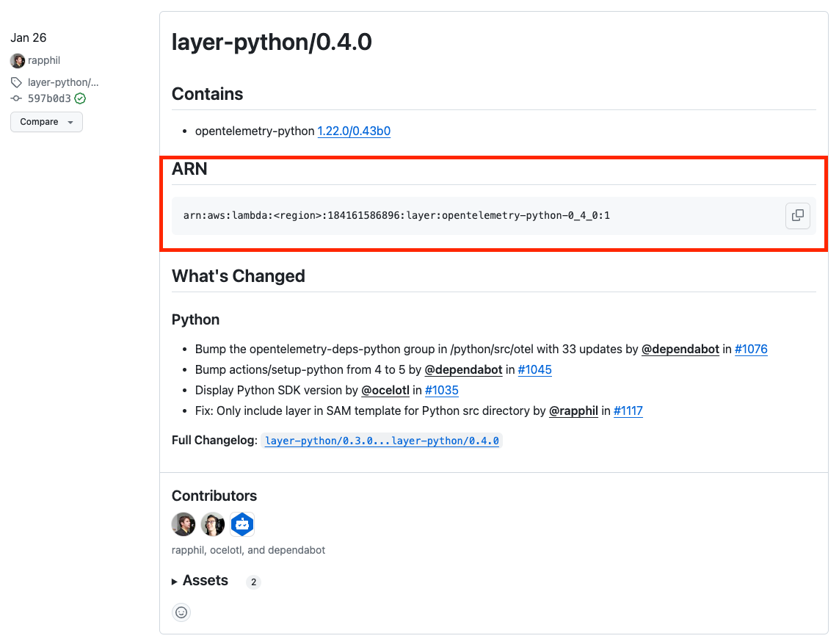
Task: Open pull request #1117
Action: click(628, 410)
